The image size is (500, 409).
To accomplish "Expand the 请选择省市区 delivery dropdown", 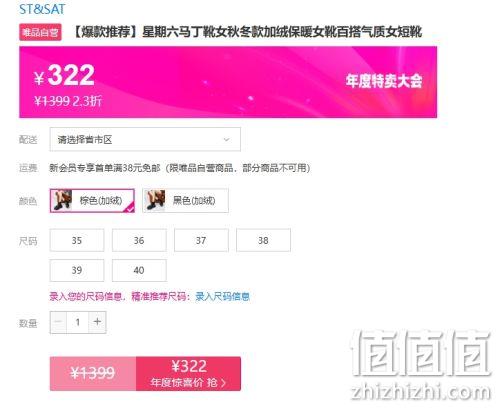I will [145, 139].
